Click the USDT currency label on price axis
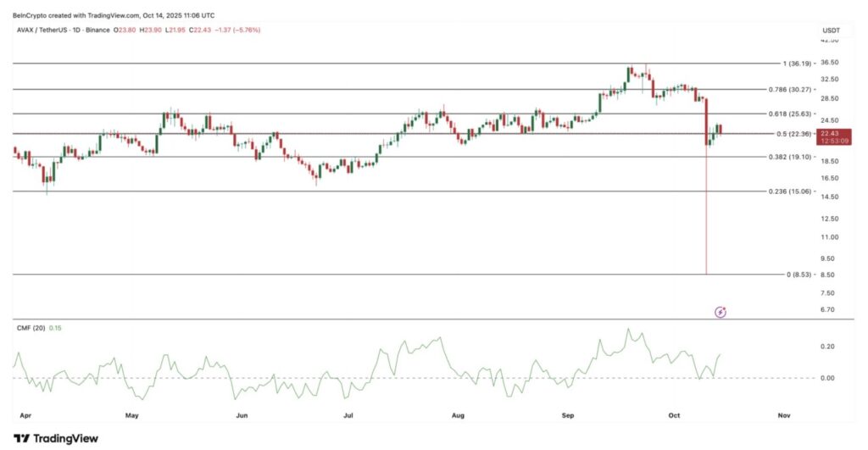Viewport: 868px width, 450px height. pos(830,30)
